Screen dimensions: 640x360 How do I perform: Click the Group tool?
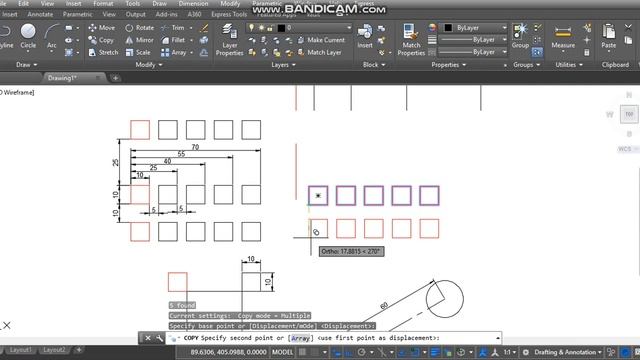tap(520, 36)
